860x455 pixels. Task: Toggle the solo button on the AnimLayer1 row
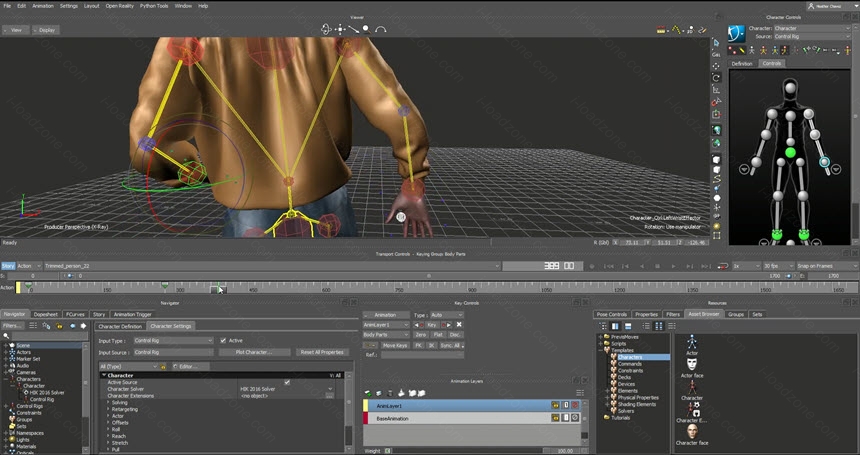click(565, 405)
